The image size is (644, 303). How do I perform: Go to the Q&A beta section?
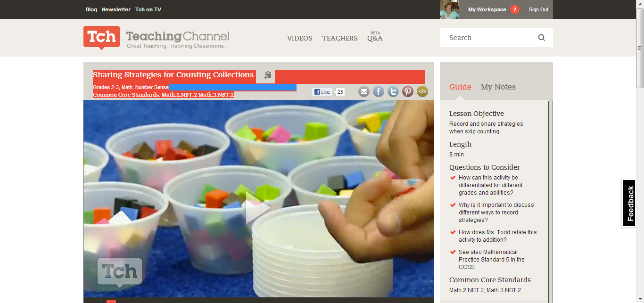pyautogui.click(x=375, y=38)
